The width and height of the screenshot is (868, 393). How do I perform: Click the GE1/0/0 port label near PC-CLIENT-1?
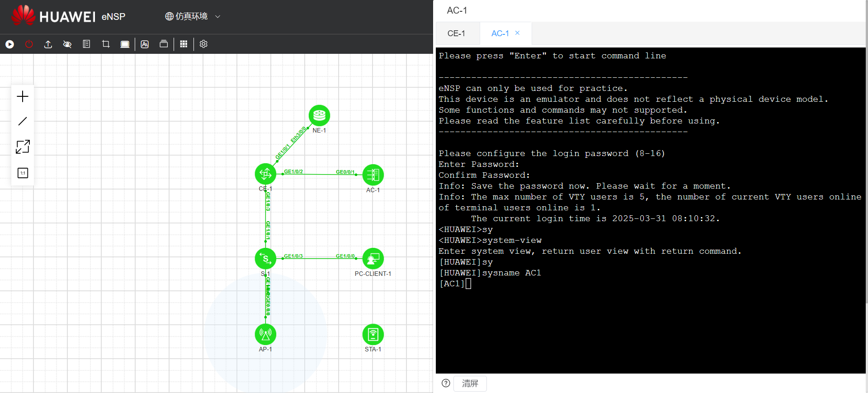click(x=345, y=256)
